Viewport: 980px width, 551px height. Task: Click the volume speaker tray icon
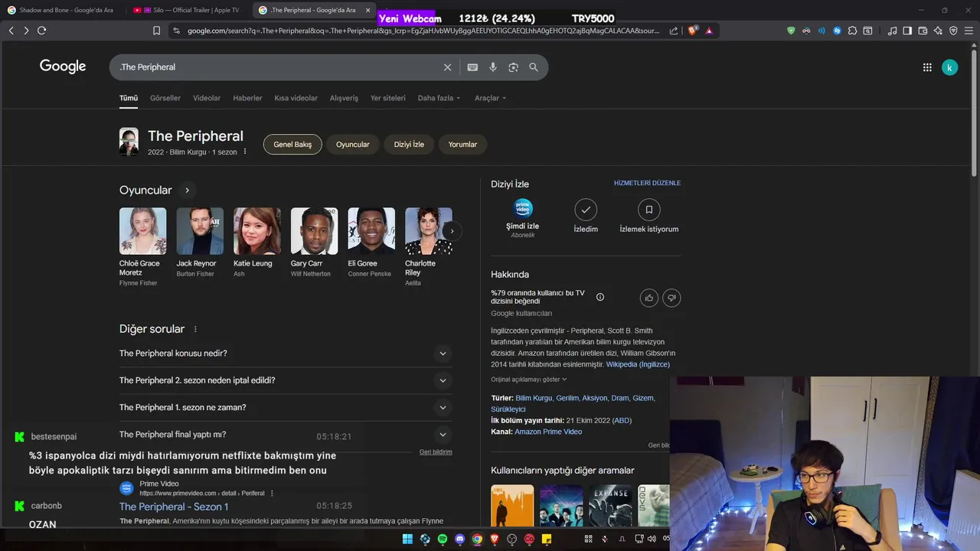(x=652, y=540)
